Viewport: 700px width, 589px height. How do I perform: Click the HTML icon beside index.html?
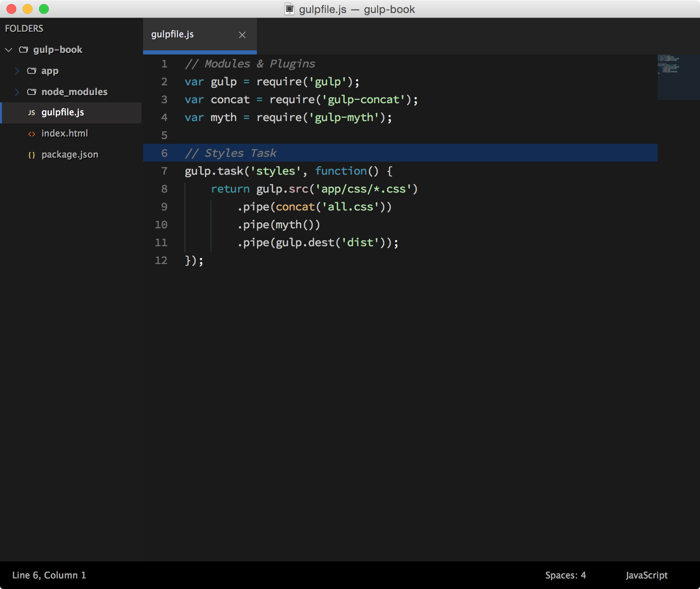[x=32, y=134]
